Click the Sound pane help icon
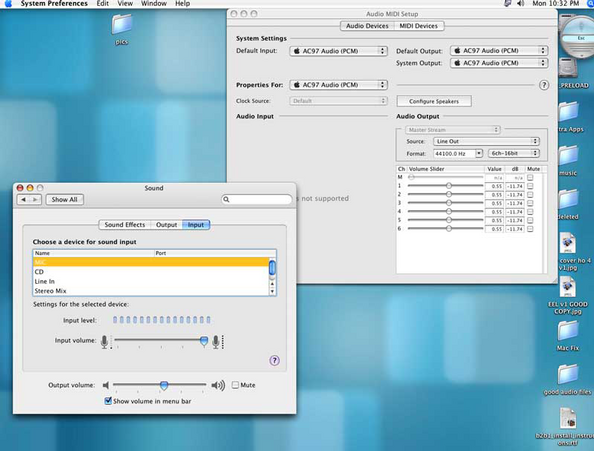Screen dimensions: 594x451 click(x=275, y=360)
